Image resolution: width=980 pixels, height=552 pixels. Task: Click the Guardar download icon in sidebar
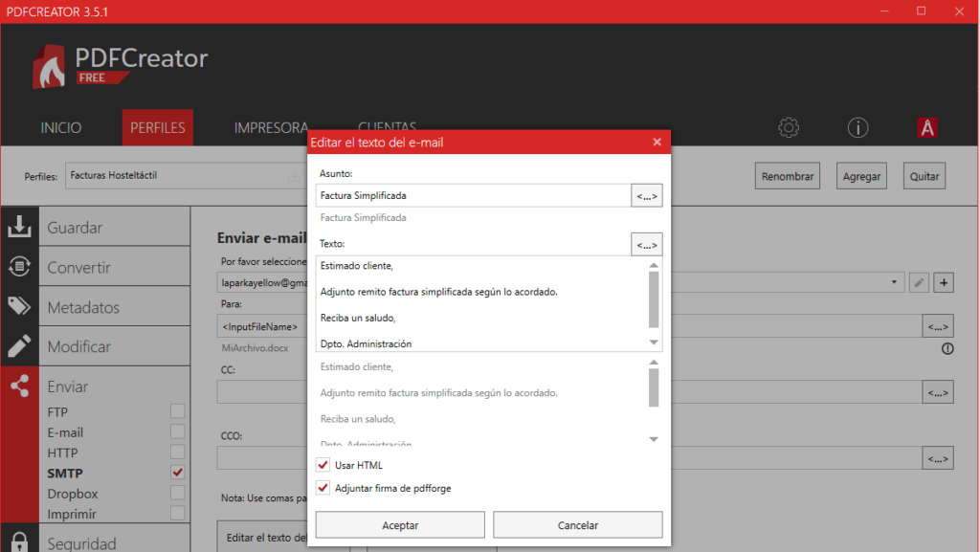(x=19, y=227)
